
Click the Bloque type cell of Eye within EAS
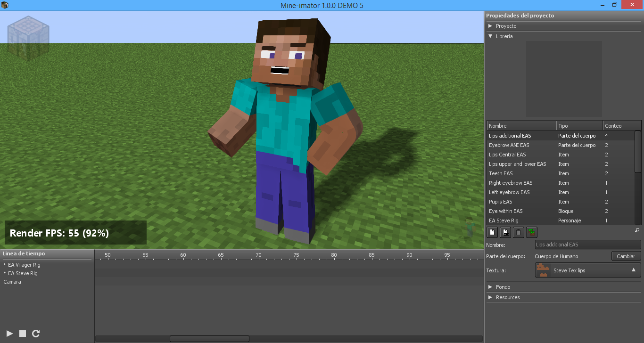point(566,211)
